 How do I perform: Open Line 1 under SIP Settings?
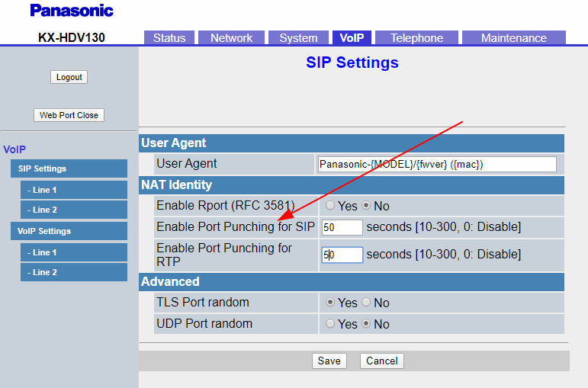click(43, 190)
